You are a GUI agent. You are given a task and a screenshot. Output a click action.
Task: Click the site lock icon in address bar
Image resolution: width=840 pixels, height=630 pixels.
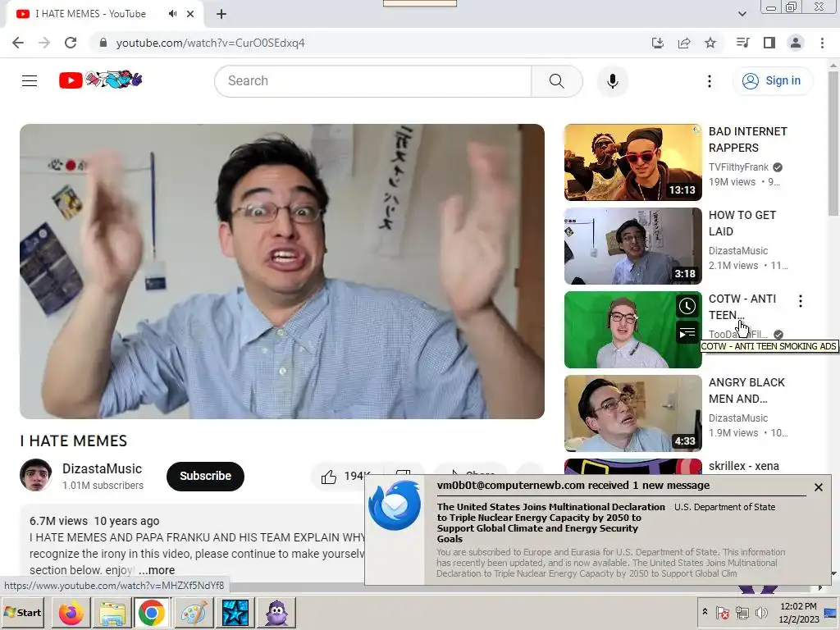click(x=103, y=43)
